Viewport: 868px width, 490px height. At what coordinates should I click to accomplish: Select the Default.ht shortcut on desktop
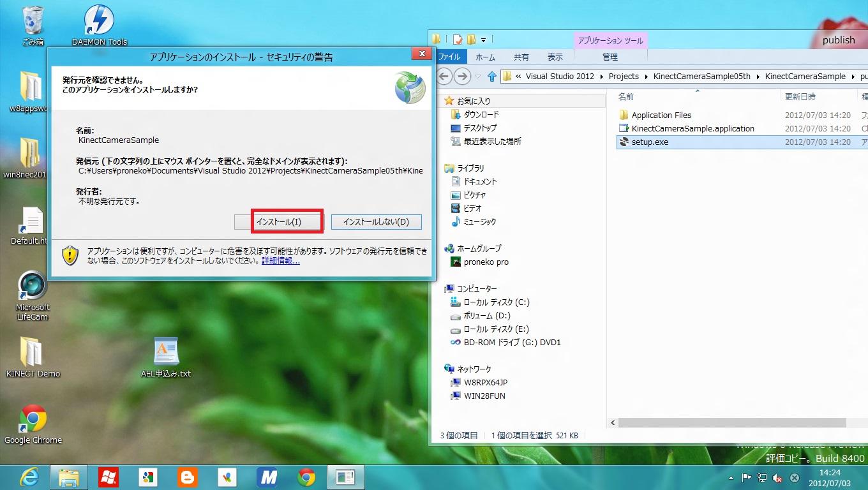coord(31,226)
